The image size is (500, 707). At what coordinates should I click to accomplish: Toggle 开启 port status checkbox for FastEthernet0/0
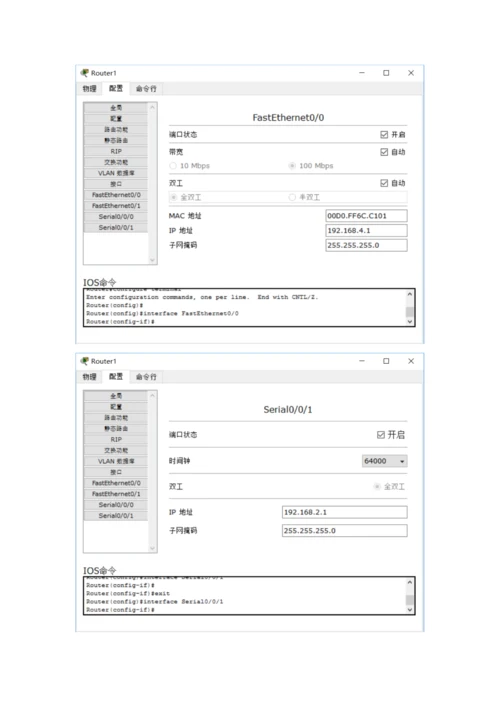tap(384, 134)
